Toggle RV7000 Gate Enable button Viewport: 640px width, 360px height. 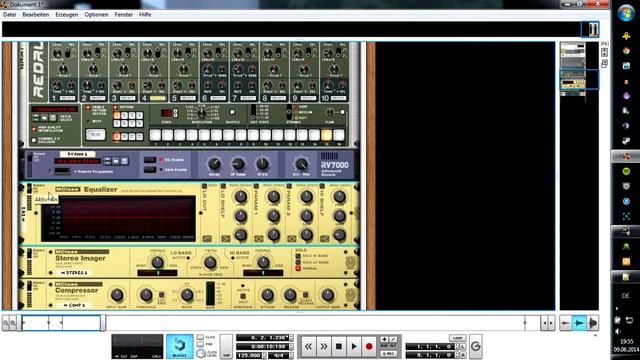(x=150, y=169)
